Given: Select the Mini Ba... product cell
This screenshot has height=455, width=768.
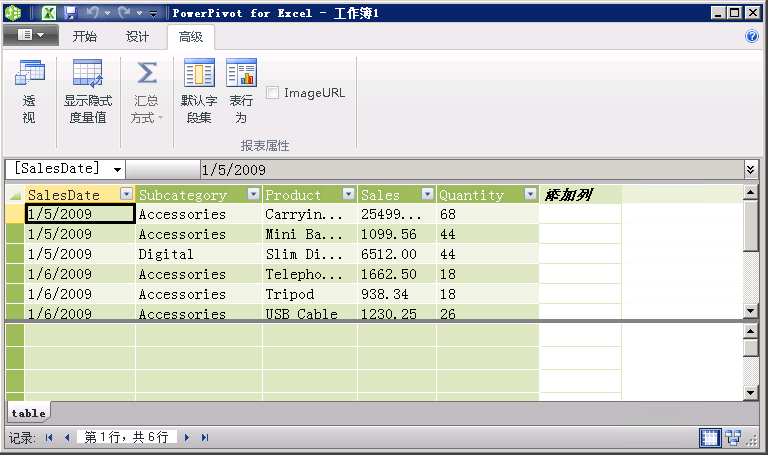Looking at the screenshot, I should coord(310,234).
